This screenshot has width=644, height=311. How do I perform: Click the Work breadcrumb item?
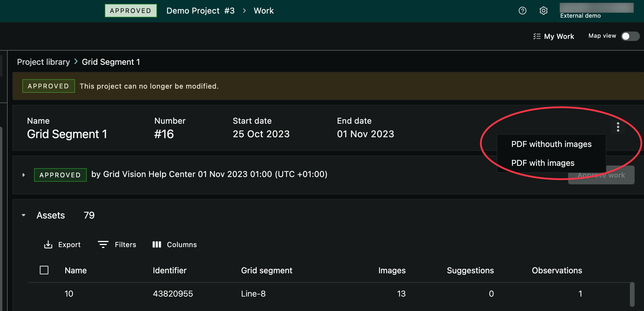263,11
